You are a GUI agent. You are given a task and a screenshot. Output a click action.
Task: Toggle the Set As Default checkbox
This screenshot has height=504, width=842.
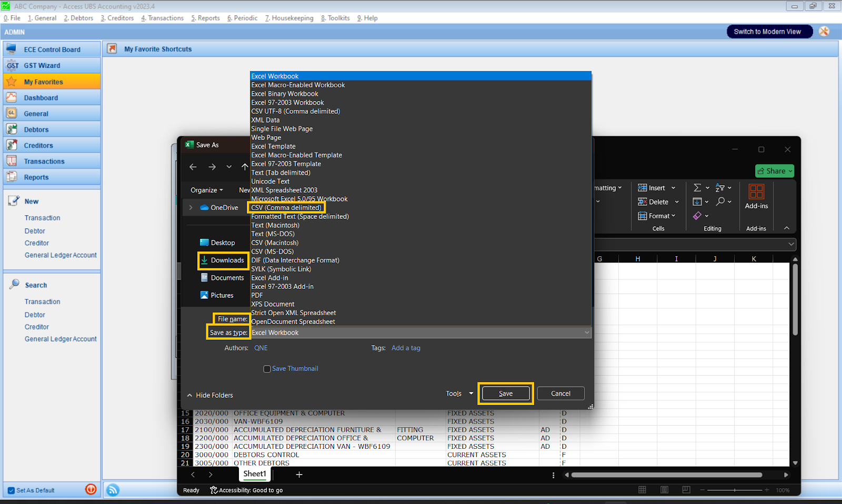point(11,490)
